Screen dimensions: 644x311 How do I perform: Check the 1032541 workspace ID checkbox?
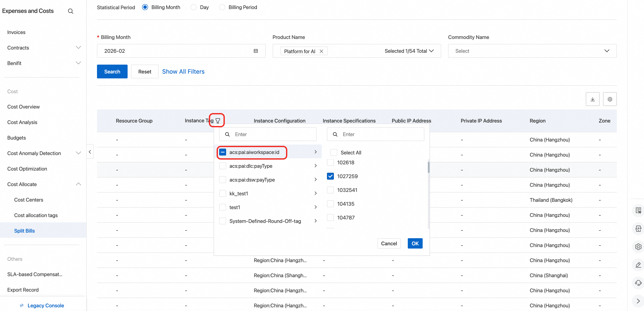coord(330,190)
